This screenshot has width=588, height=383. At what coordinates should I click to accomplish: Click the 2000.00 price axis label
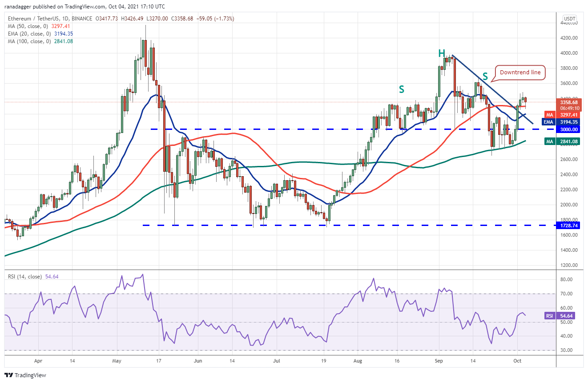[x=569, y=205]
